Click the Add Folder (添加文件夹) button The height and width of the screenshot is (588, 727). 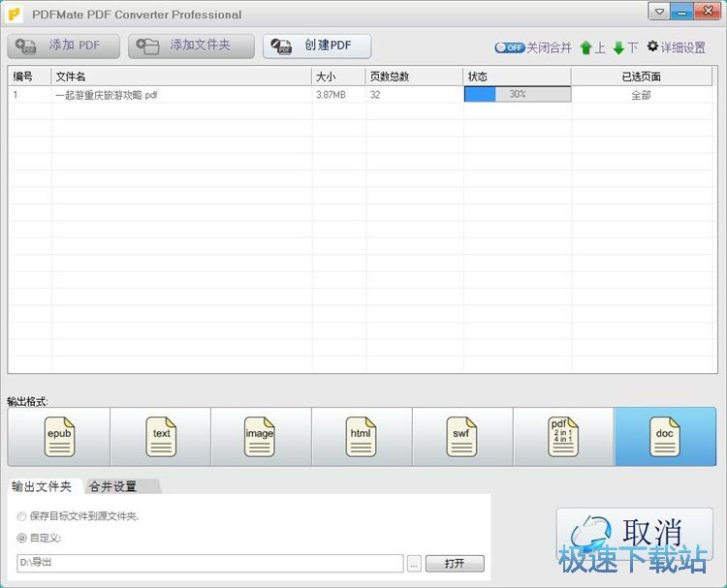tap(191, 46)
